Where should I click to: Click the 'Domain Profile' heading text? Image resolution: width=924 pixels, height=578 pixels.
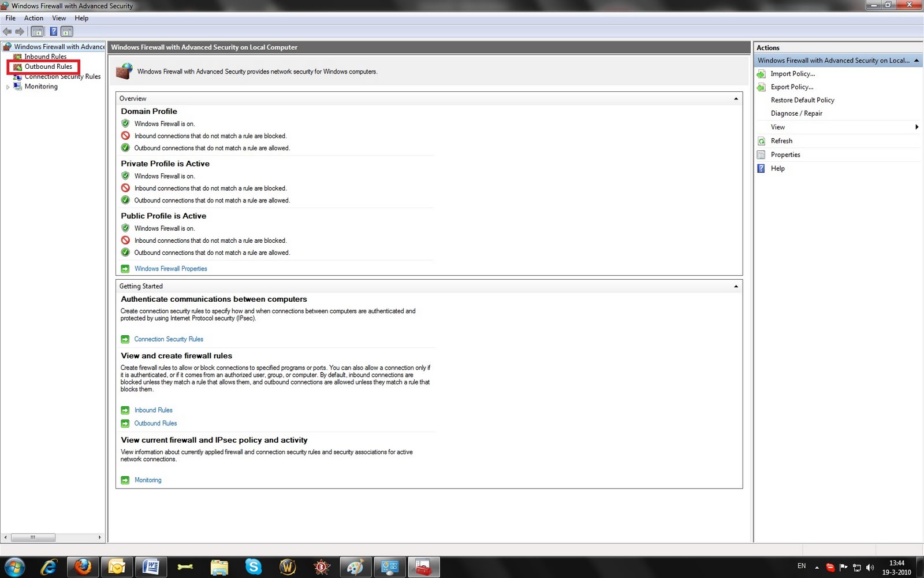149,112
